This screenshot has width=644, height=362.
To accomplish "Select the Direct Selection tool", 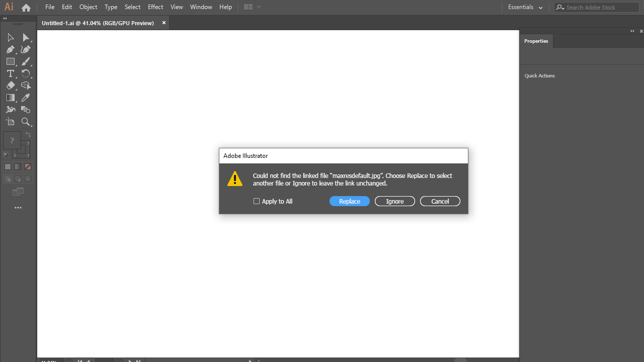I will coord(26,38).
